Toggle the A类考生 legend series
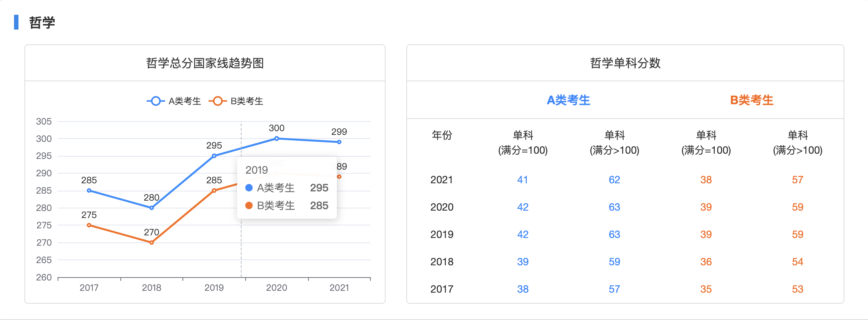Screen dimensions: 868x320 pos(174,101)
